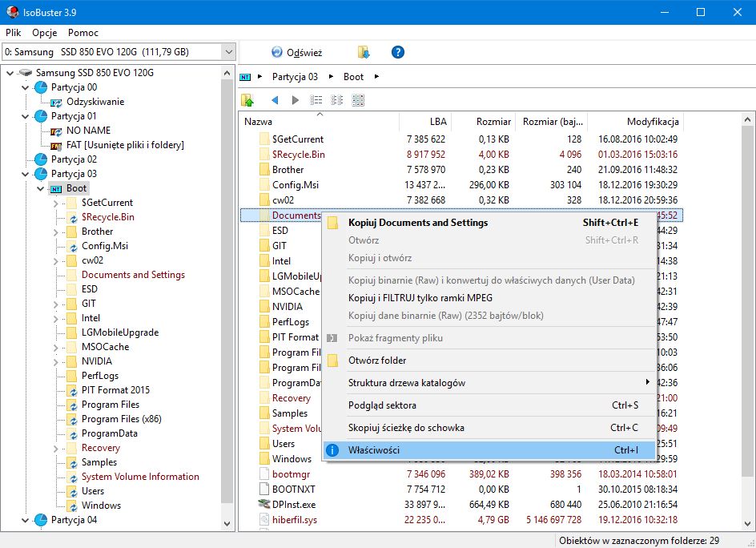Click the tree panel scrollbar up arrow
This screenshot has width=756, height=548.
(227, 73)
